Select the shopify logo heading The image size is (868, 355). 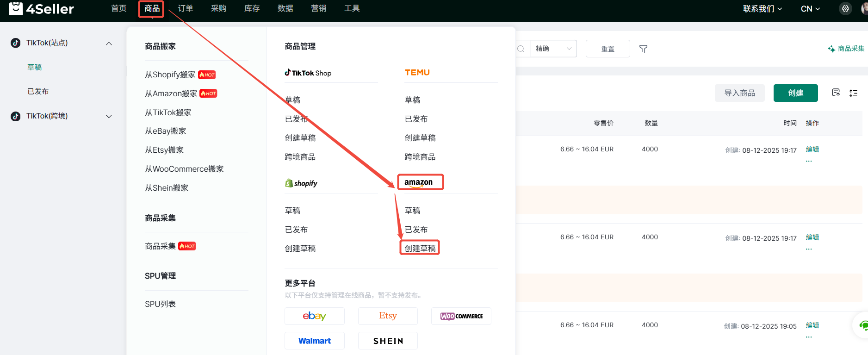coord(301,183)
